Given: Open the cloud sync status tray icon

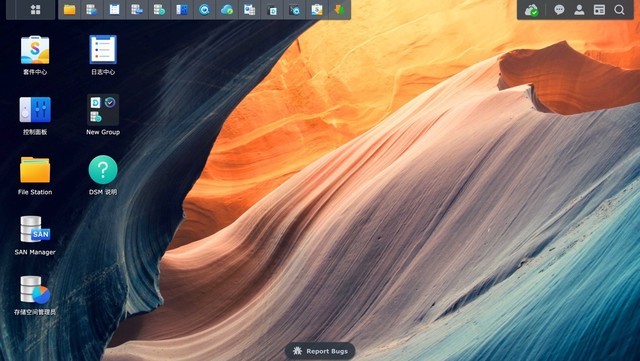Looking at the screenshot, I should tap(531, 10).
